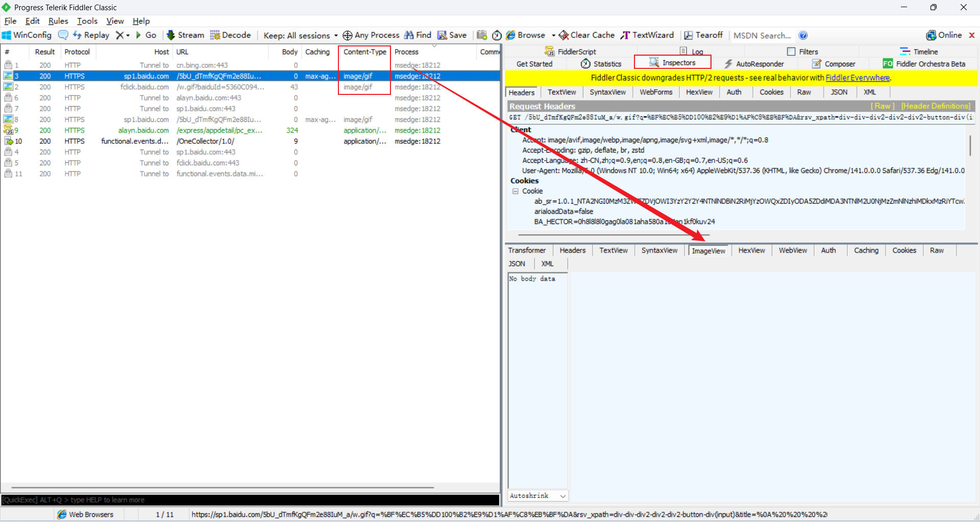The height and width of the screenshot is (522, 980).
Task: Click Clear Cache in toolbar
Action: 587,35
